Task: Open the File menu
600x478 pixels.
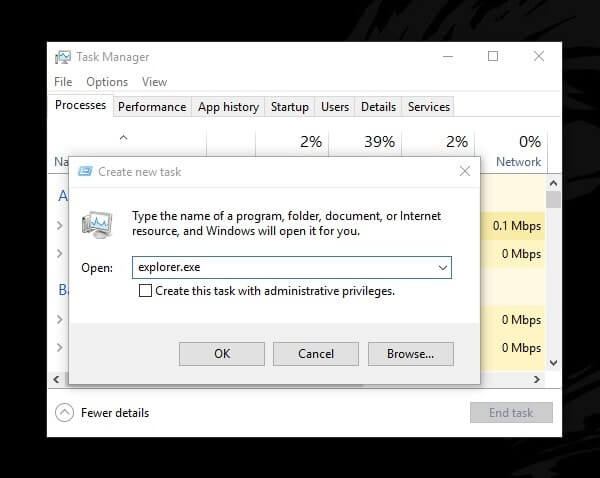Action: pyautogui.click(x=63, y=82)
